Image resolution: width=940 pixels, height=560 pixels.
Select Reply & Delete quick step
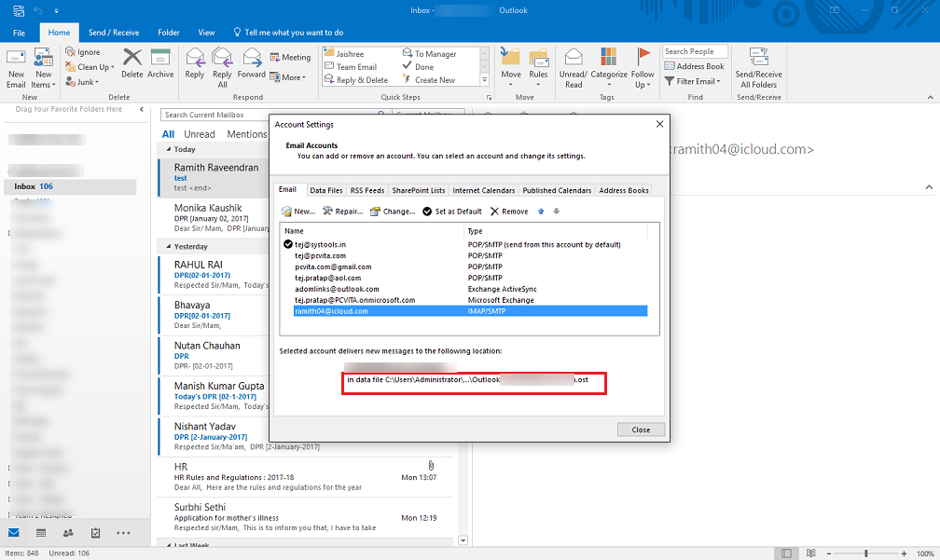[356, 80]
